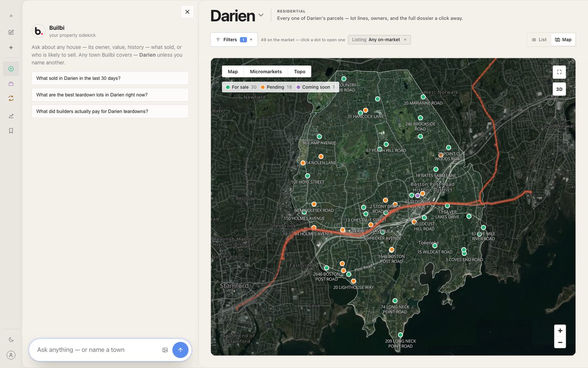Toggle the Coming soon legend item
Screen dimensions: 588x368
[x=315, y=87]
